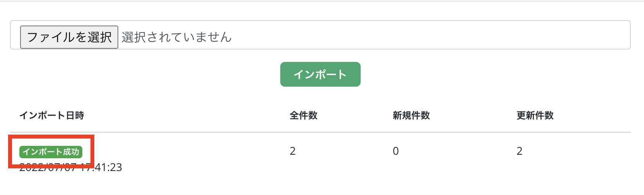Click the インポート日時 column header
Screen dimensions: 644x195
point(51,115)
